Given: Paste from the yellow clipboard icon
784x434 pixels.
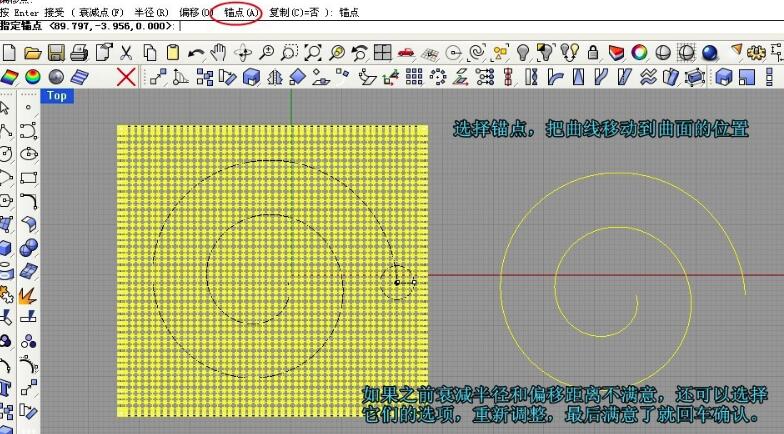Looking at the screenshot, I should [172, 52].
